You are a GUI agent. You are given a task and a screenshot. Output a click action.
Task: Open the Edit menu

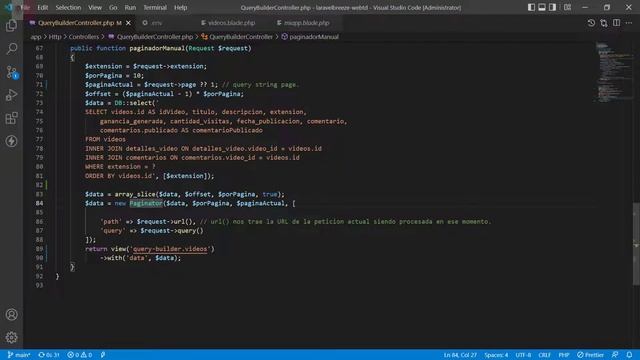click(42, 7)
